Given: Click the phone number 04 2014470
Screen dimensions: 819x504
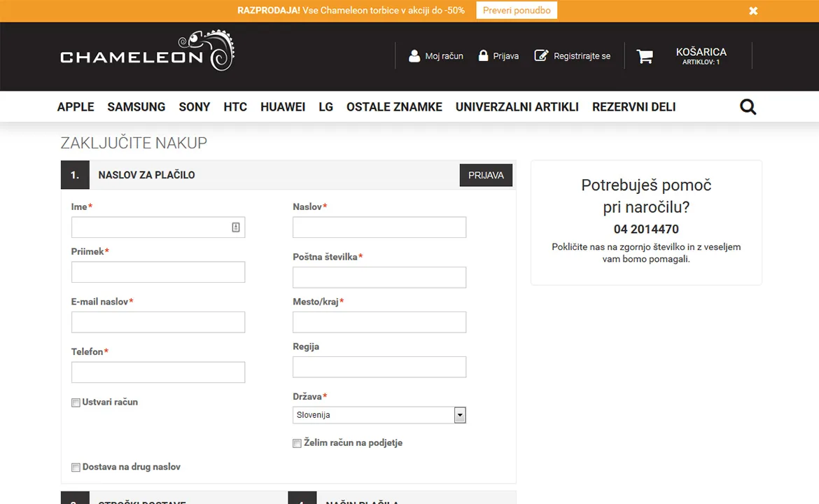Looking at the screenshot, I should 646,230.
